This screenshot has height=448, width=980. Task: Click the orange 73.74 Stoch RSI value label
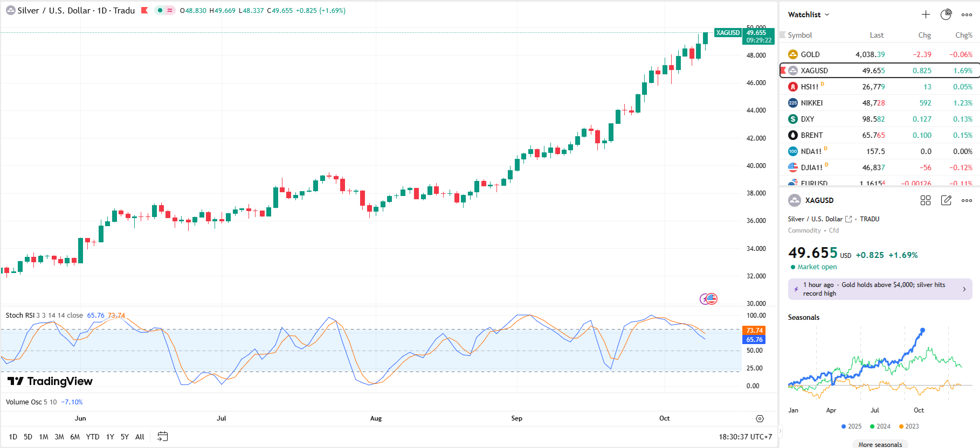tap(754, 331)
